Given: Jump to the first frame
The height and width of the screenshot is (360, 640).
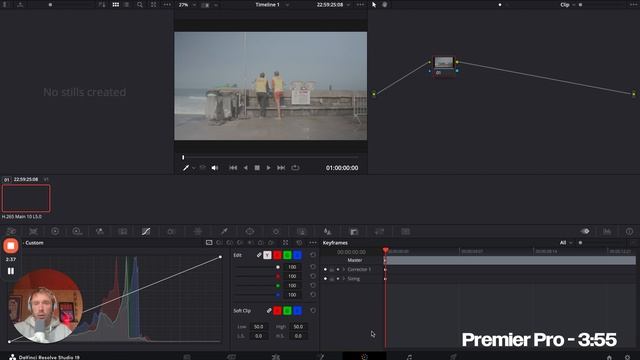Looking at the screenshot, I should pyautogui.click(x=233, y=168).
